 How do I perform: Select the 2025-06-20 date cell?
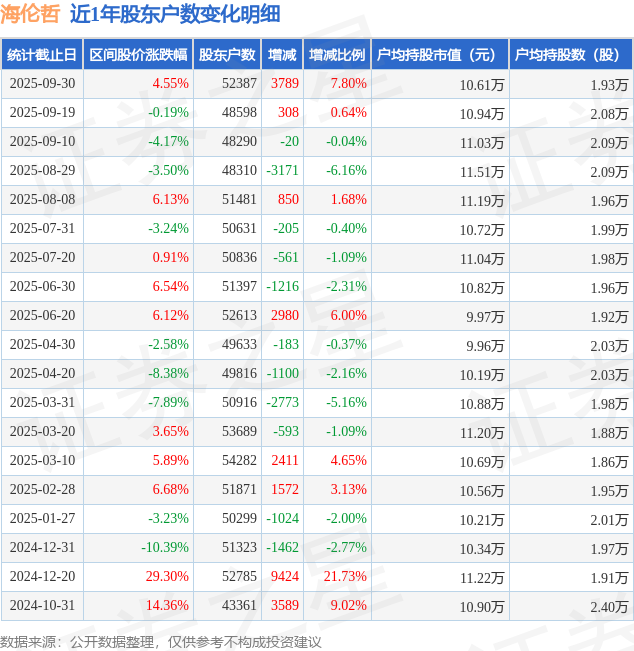[x=42, y=316]
